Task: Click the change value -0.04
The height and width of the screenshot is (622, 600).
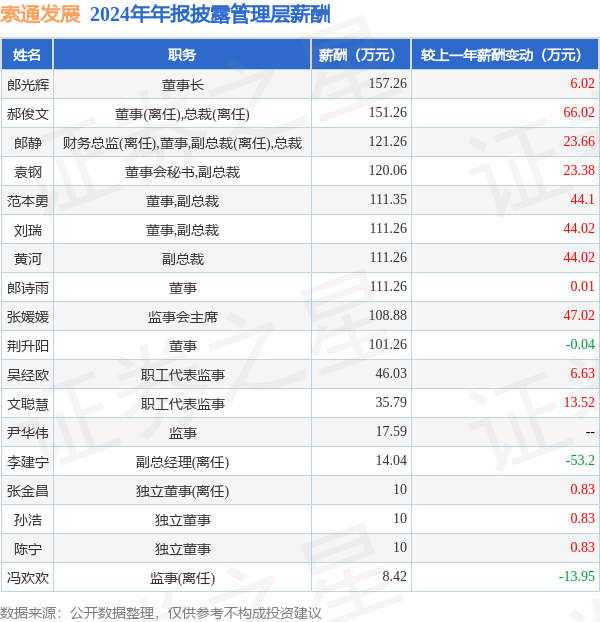Action: [x=580, y=344]
